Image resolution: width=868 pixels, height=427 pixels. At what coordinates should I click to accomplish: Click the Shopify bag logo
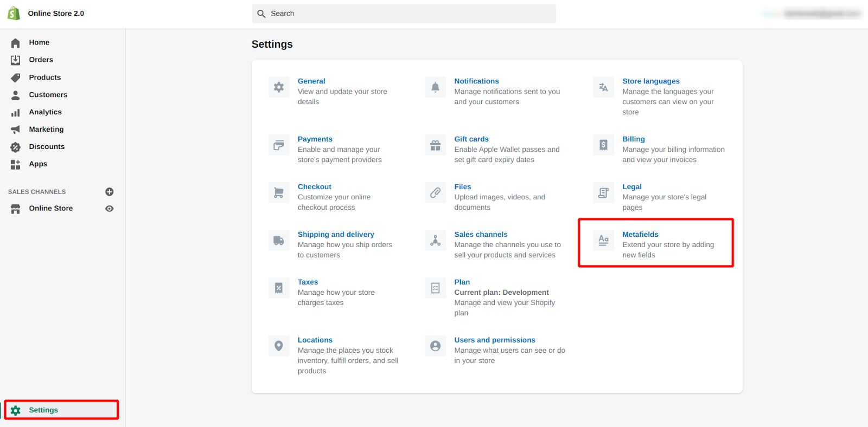click(14, 14)
